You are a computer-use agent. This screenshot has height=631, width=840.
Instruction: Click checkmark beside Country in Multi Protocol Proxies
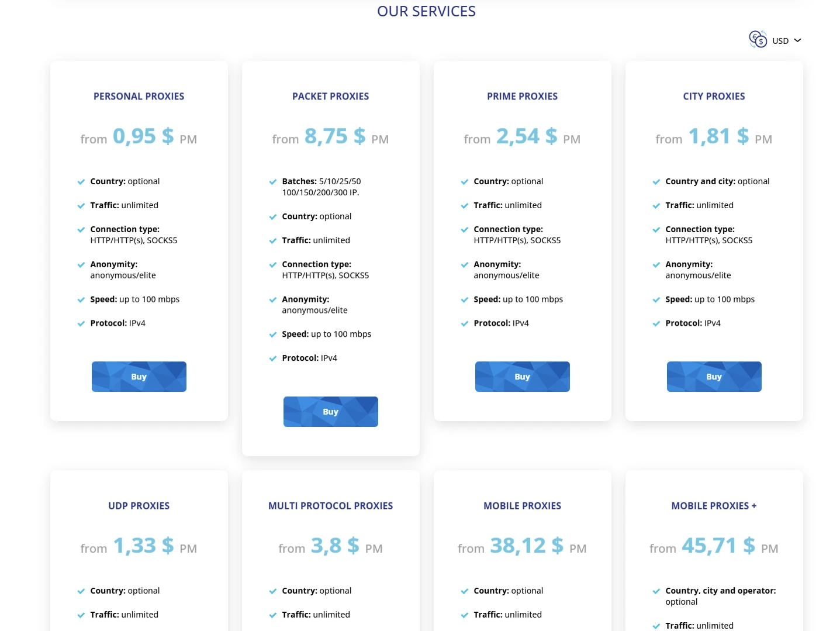[x=272, y=591]
